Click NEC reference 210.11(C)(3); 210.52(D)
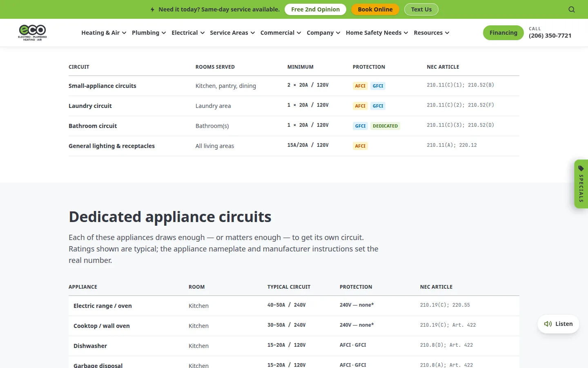 (x=460, y=125)
